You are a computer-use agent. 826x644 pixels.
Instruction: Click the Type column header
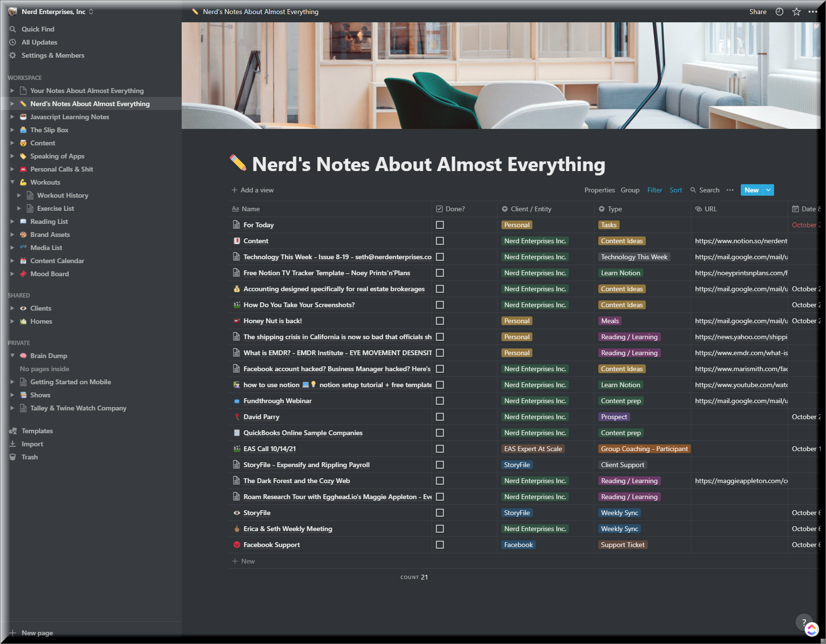click(642, 209)
